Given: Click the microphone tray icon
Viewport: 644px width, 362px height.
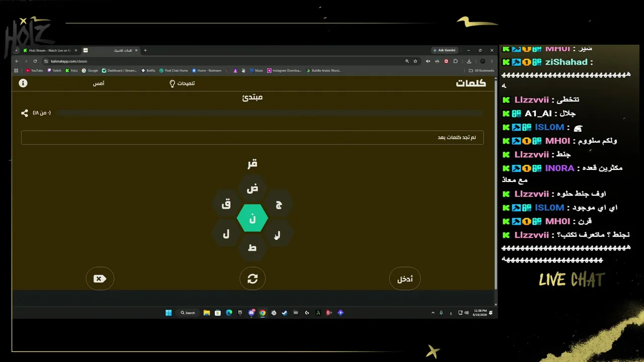Looking at the screenshot, I should (x=441, y=313).
